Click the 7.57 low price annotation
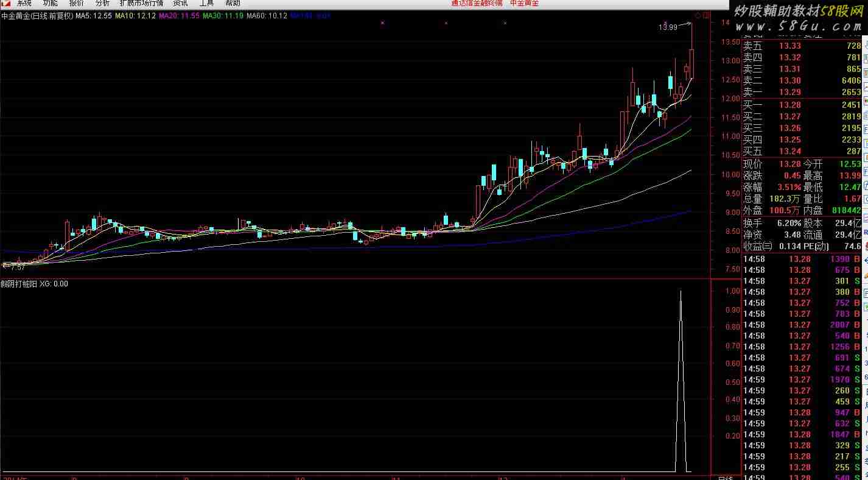 [18, 267]
